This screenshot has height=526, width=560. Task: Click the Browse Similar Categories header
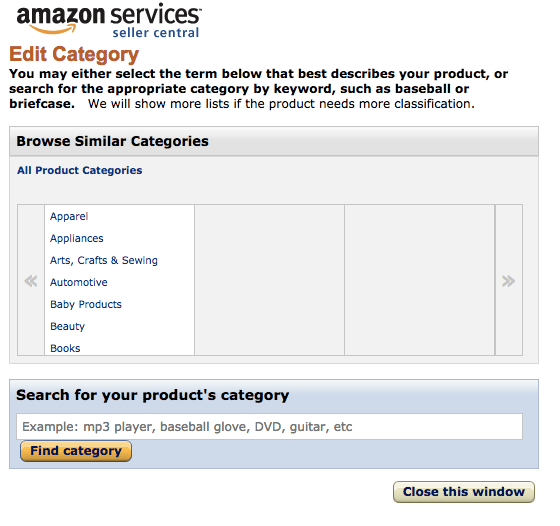[x=112, y=141]
